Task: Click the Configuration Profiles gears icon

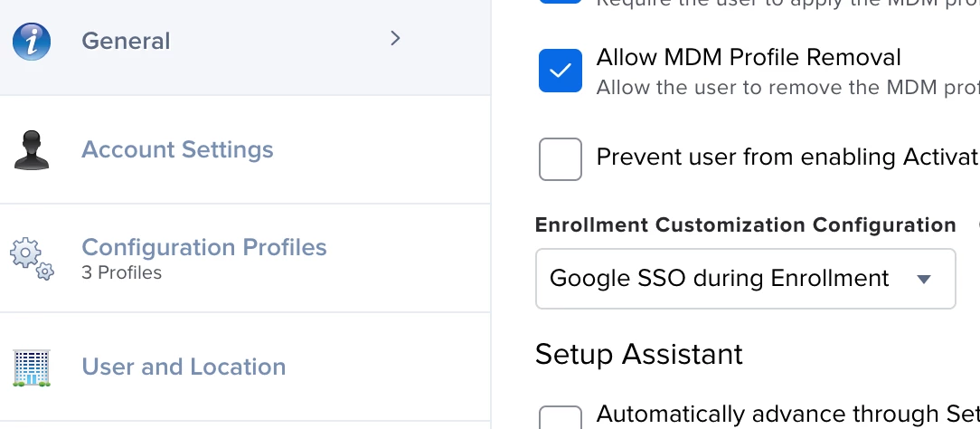Action: pos(33,258)
